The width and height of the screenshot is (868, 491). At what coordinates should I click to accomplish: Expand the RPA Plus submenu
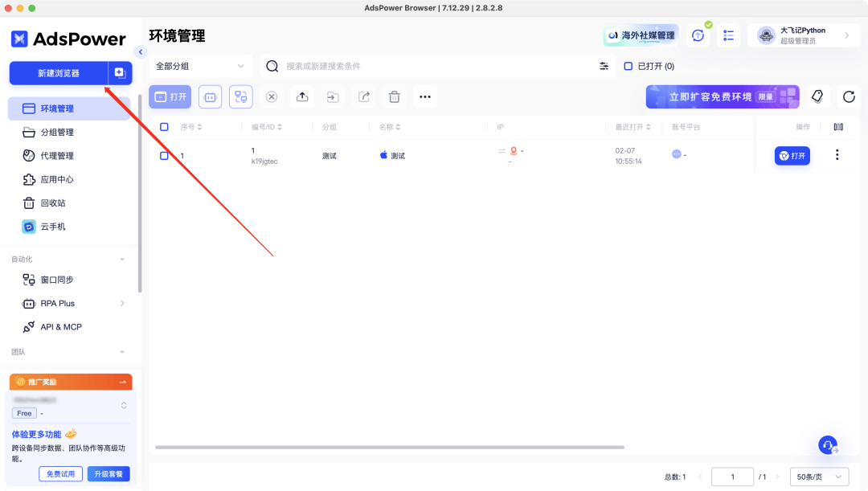click(x=122, y=303)
